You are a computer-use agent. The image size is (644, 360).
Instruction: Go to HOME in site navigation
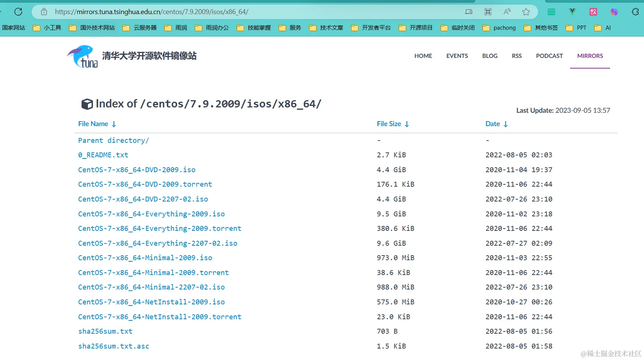pos(423,56)
